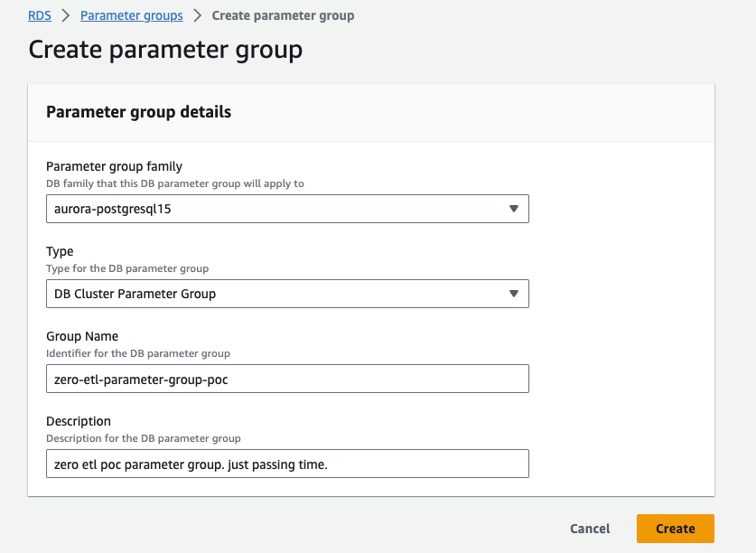Click the 'Description' field label

point(79,421)
